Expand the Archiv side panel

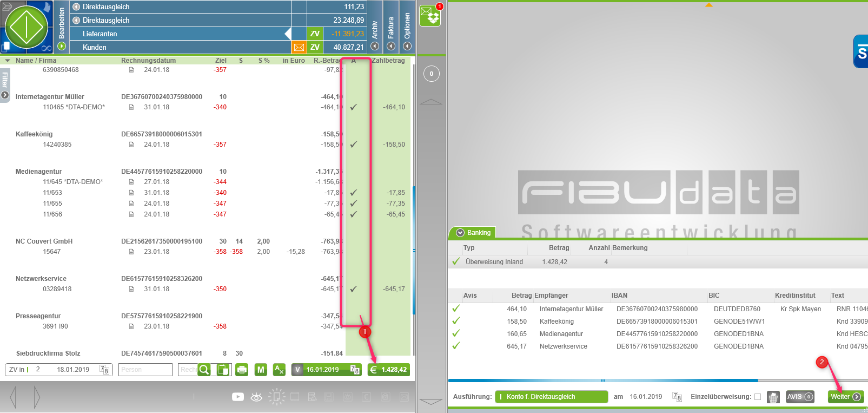[x=374, y=27]
